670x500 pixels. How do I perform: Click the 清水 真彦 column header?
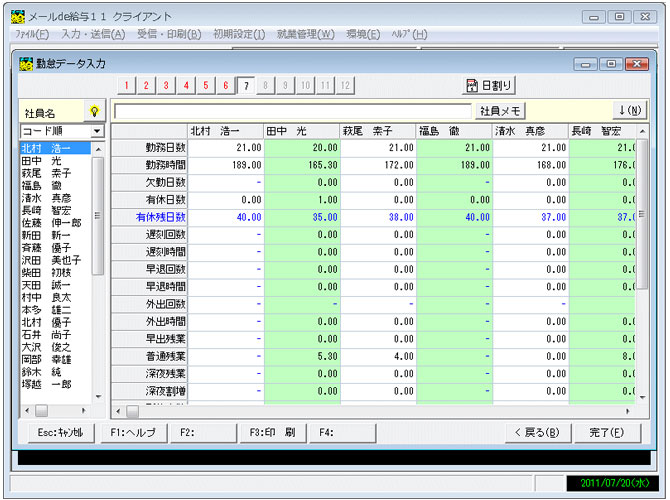[x=530, y=131]
